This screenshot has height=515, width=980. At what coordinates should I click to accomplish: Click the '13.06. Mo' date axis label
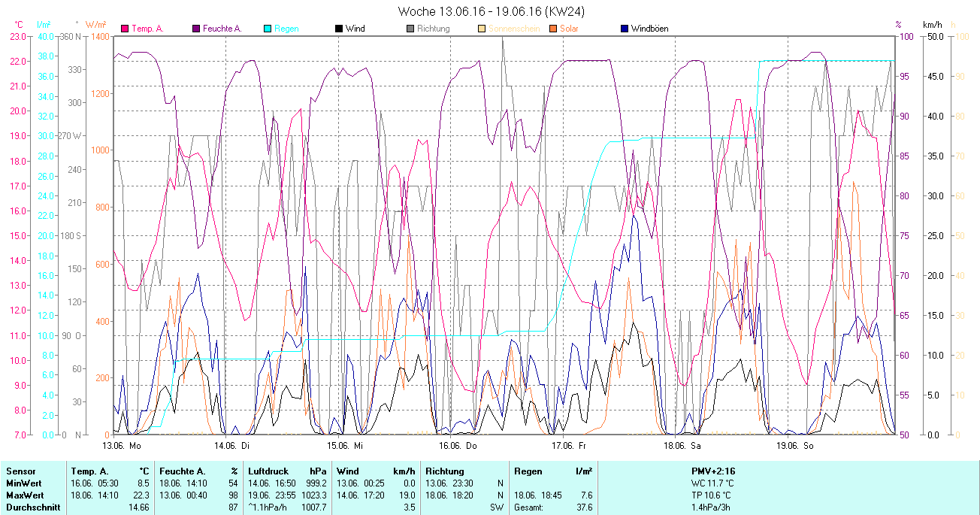click(122, 446)
